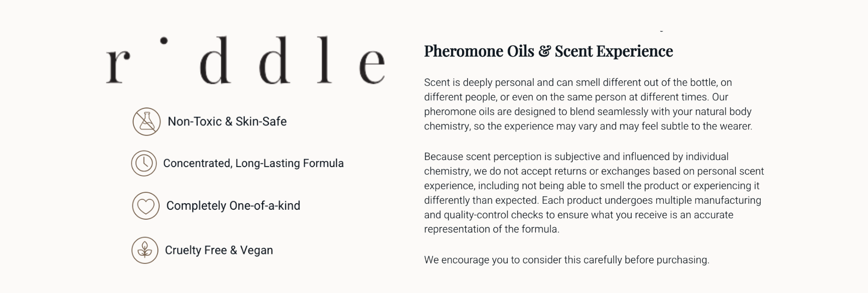868x293 pixels.
Task: Click the second letter d in riddle logo
Action: 275,60
